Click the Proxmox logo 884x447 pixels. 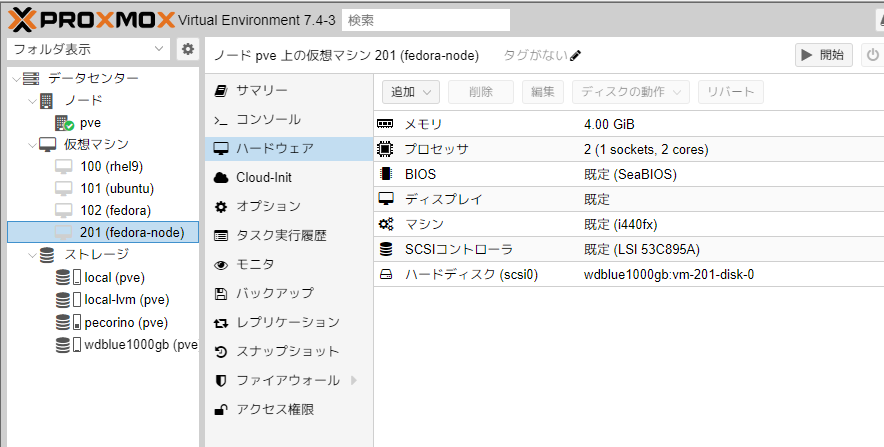click(91, 20)
